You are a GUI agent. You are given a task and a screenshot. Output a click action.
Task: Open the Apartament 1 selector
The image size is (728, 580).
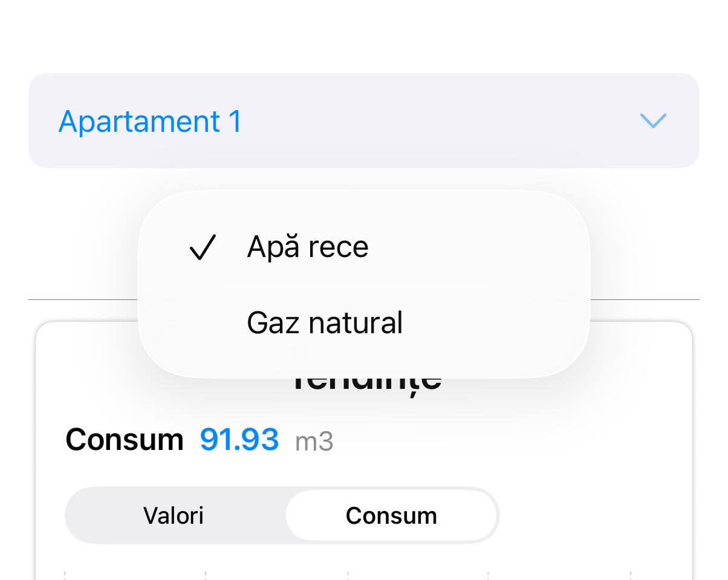tap(150, 121)
